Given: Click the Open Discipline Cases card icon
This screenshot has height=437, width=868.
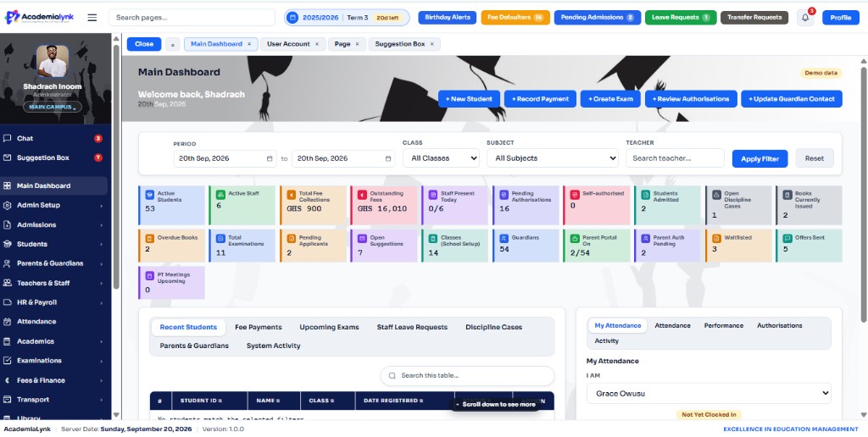Looking at the screenshot, I should point(716,195).
